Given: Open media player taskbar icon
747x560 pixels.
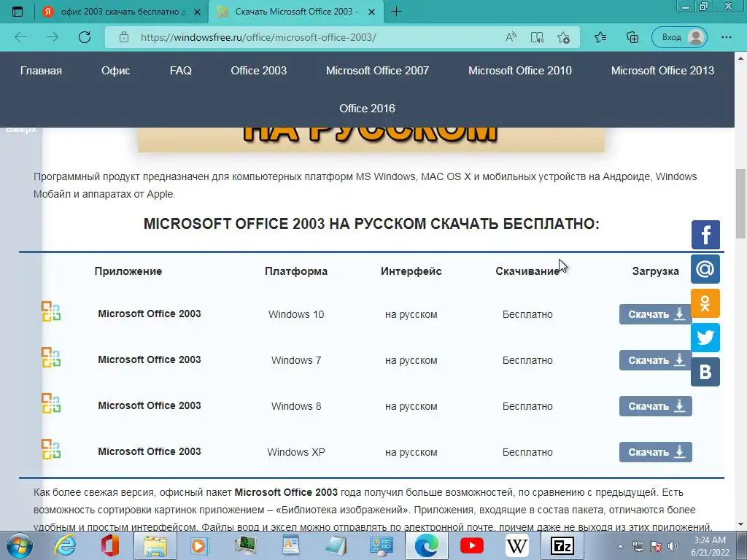Looking at the screenshot, I should pos(200,545).
